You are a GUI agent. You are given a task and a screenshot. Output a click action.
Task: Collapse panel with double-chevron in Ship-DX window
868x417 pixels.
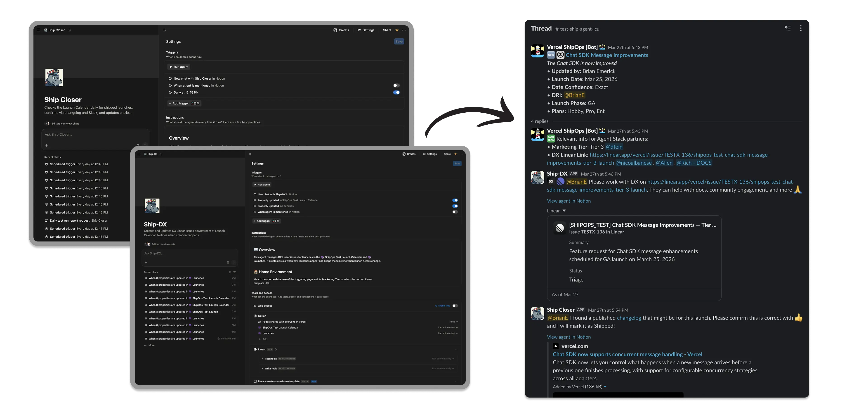[250, 154]
